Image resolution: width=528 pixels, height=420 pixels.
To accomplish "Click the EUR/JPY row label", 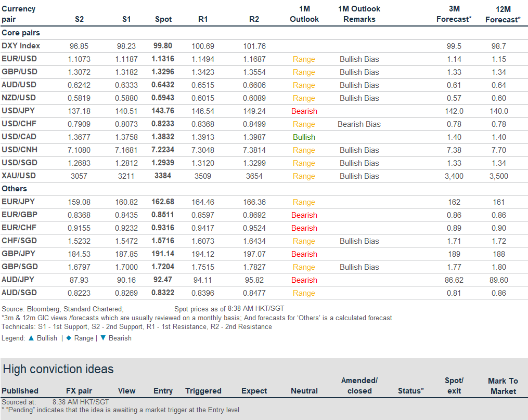I will [x=18, y=202].
